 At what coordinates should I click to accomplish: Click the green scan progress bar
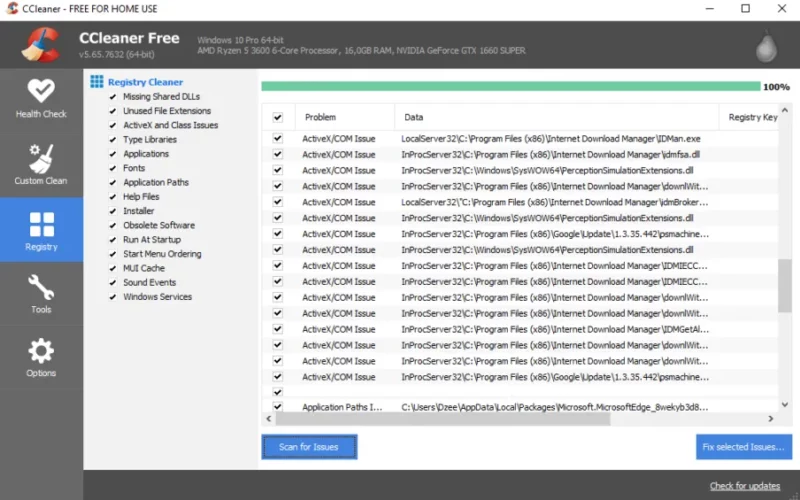click(511, 86)
